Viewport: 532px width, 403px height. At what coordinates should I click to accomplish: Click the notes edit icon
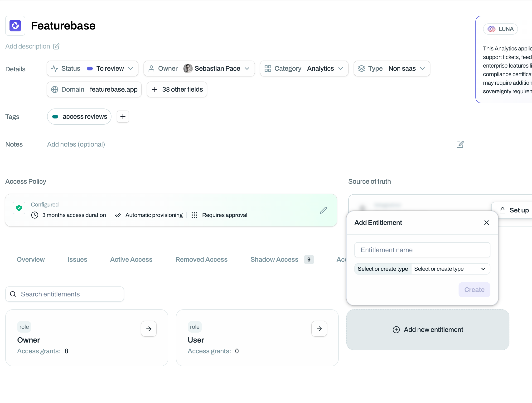click(459, 144)
